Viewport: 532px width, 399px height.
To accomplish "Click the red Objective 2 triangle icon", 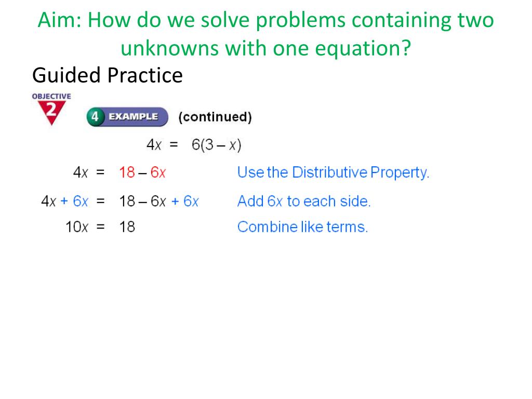I will 51,113.
